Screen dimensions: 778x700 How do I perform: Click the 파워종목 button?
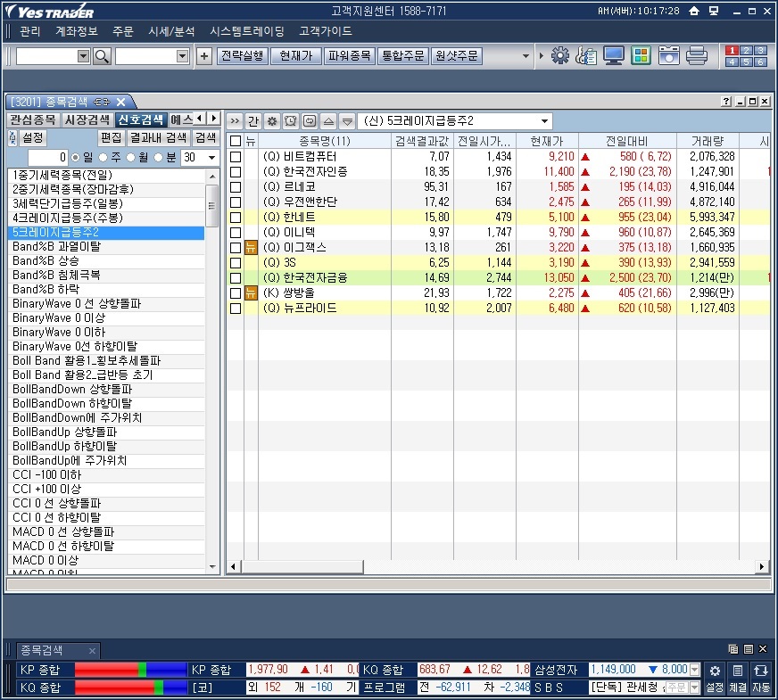click(350, 55)
